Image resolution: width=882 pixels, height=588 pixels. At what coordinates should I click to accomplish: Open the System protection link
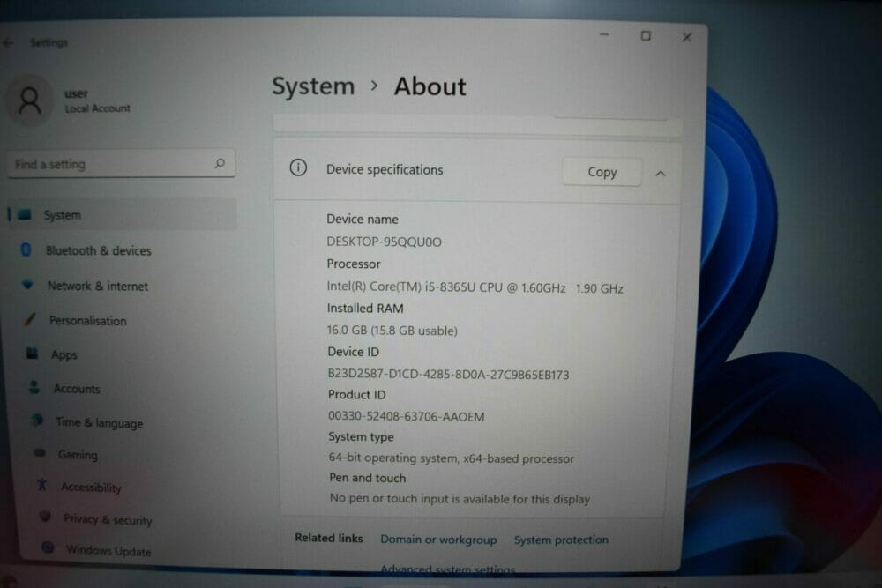[561, 540]
